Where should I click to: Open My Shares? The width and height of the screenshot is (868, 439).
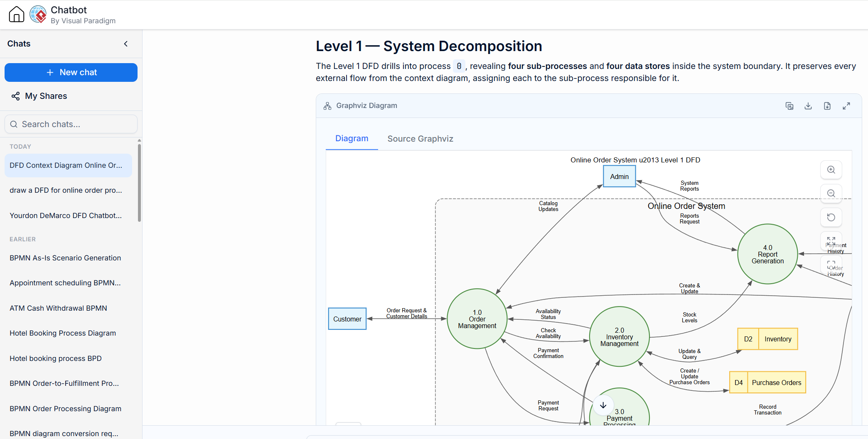tap(46, 96)
